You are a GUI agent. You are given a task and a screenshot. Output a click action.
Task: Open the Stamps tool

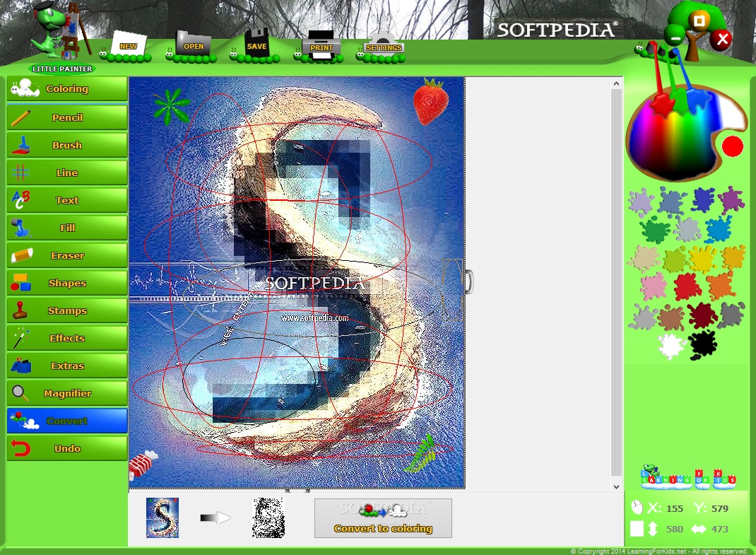(x=67, y=311)
